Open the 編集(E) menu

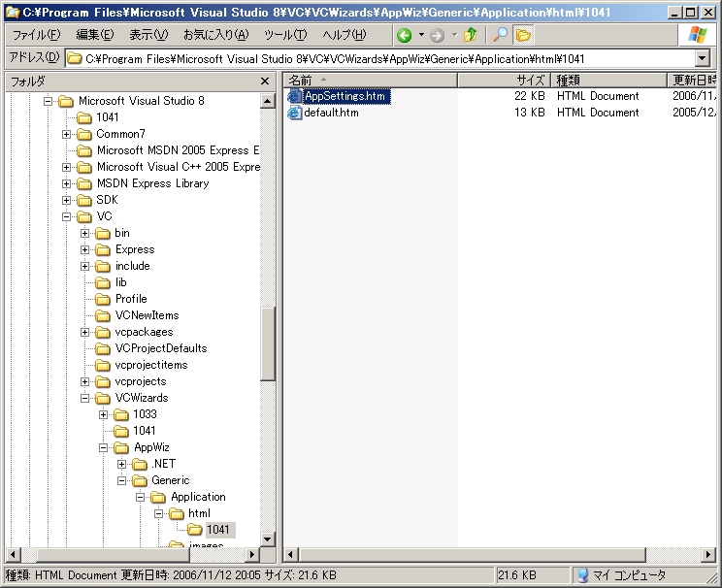[95, 35]
